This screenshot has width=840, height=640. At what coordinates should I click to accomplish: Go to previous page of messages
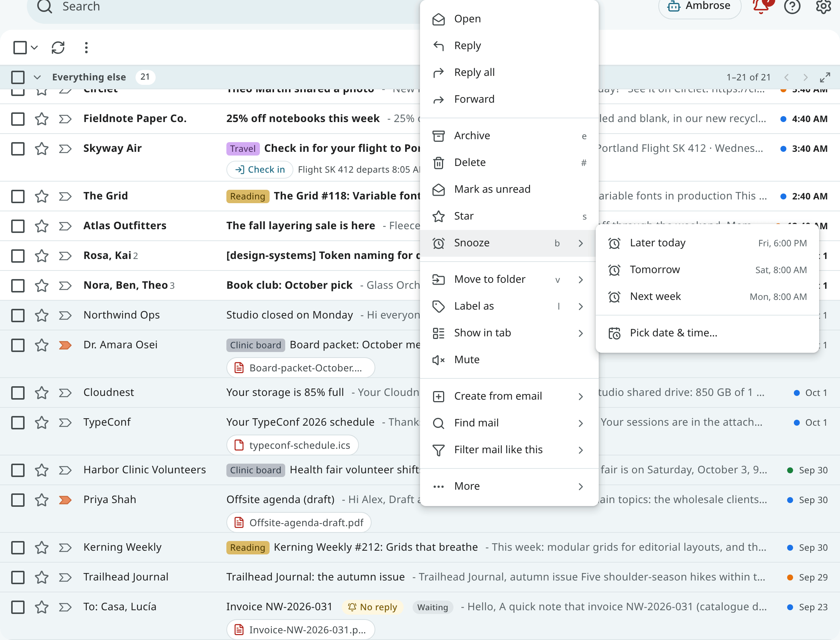click(787, 77)
